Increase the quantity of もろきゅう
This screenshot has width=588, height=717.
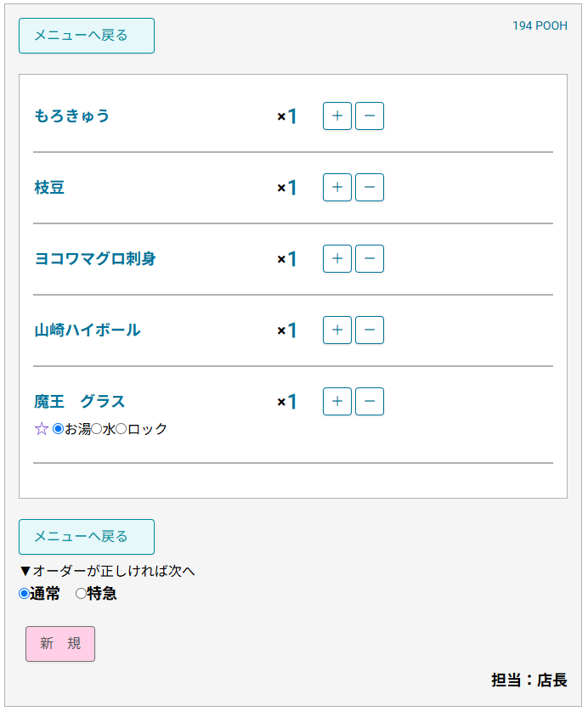point(336,116)
